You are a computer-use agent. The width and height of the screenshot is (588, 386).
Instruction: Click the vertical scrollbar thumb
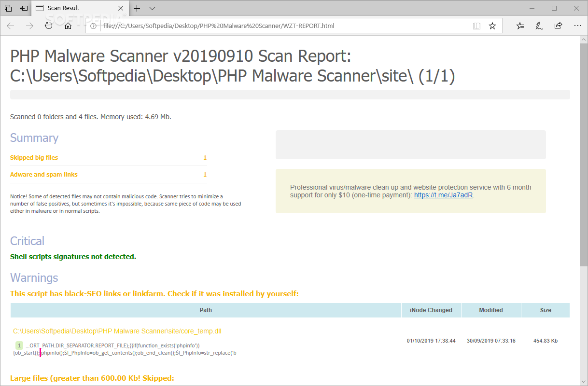click(584, 154)
